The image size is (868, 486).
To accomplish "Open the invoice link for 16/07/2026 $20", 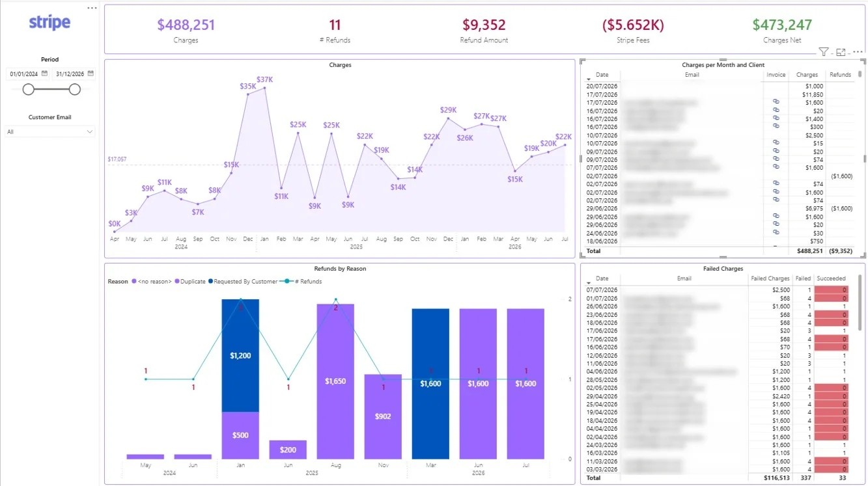I will [776, 111].
